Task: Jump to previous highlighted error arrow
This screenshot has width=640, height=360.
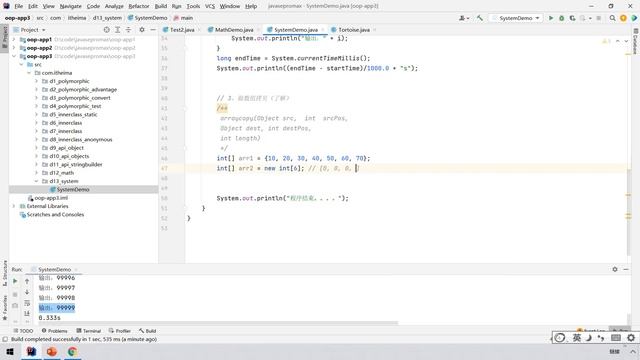Action: click(x=618, y=41)
